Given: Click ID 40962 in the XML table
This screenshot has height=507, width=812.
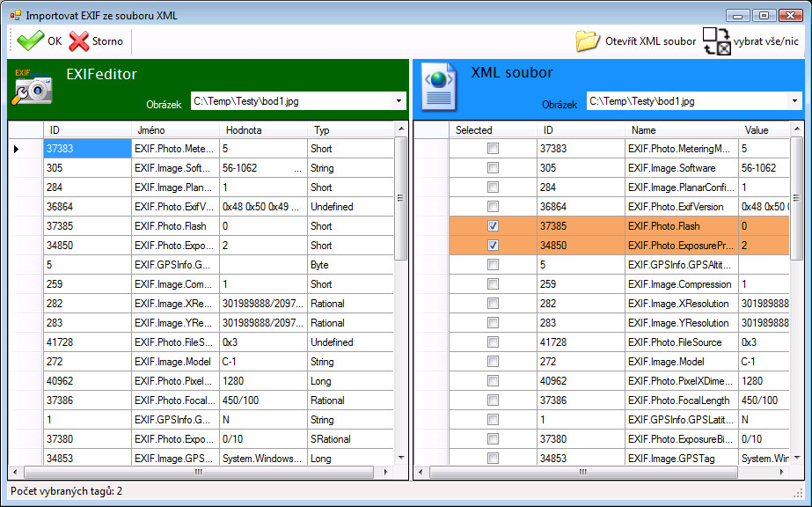Looking at the screenshot, I should pyautogui.click(x=581, y=381).
